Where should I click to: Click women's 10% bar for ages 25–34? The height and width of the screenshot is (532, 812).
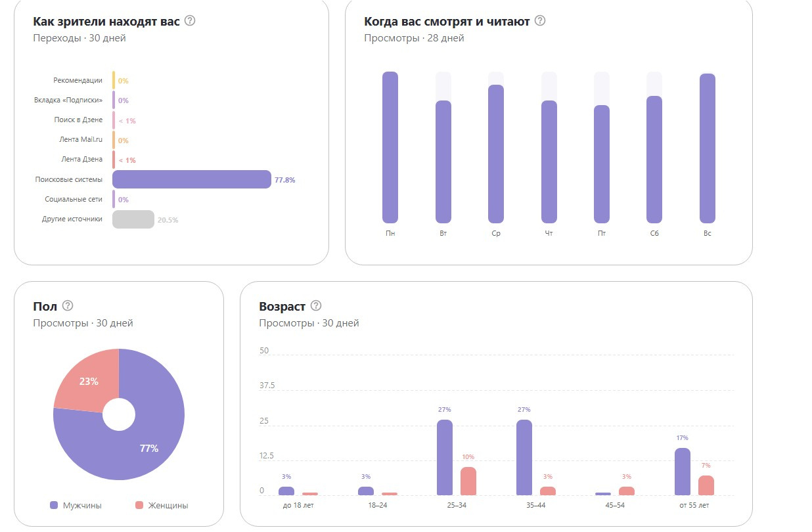click(468, 481)
